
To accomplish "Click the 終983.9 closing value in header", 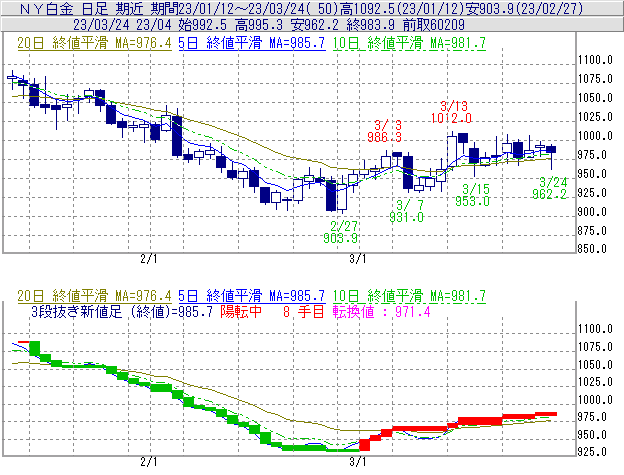I will pyautogui.click(x=371, y=25).
